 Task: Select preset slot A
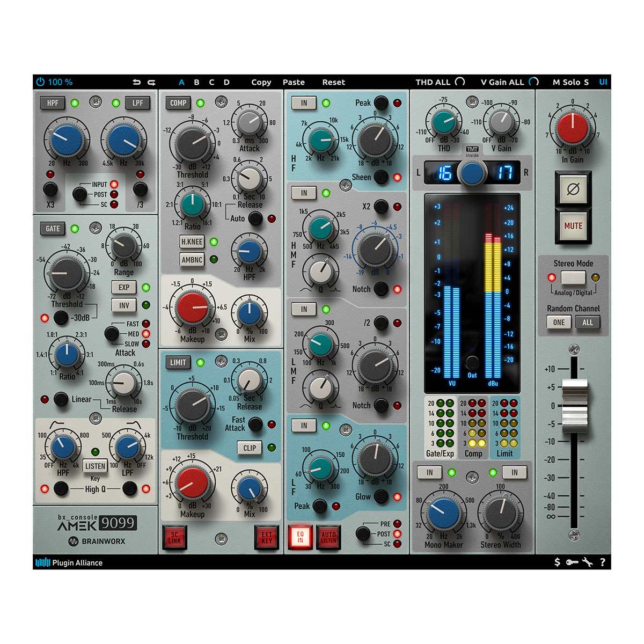tap(181, 82)
